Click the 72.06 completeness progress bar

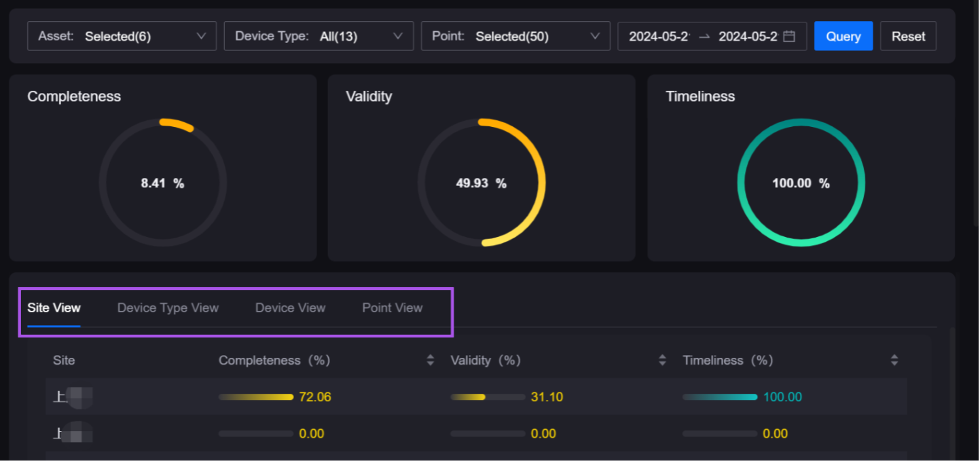click(x=256, y=397)
